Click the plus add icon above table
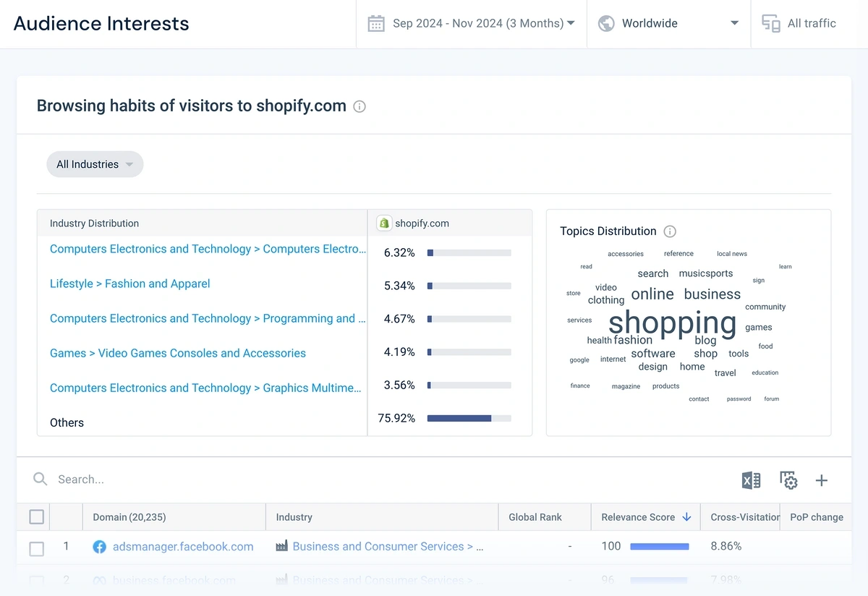Viewport: 868px width, 596px height. tap(822, 480)
